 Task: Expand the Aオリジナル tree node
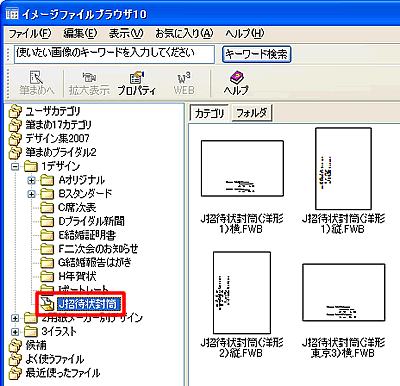coord(31,180)
